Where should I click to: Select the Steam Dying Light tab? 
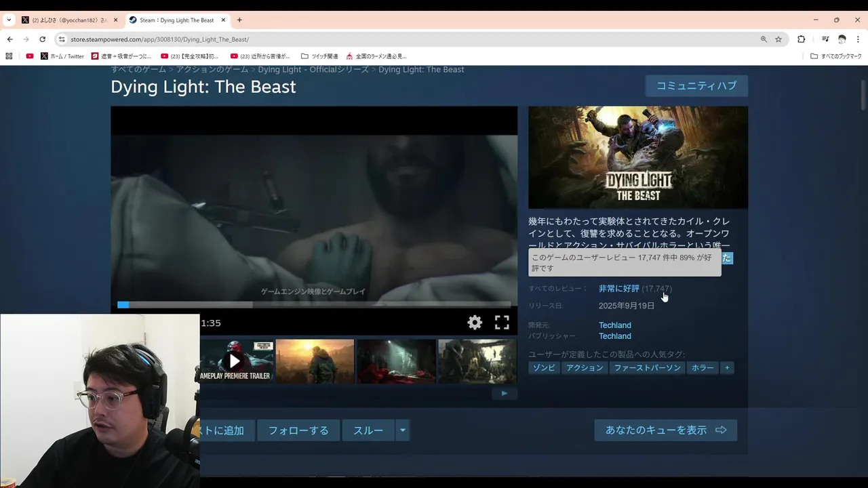click(177, 20)
